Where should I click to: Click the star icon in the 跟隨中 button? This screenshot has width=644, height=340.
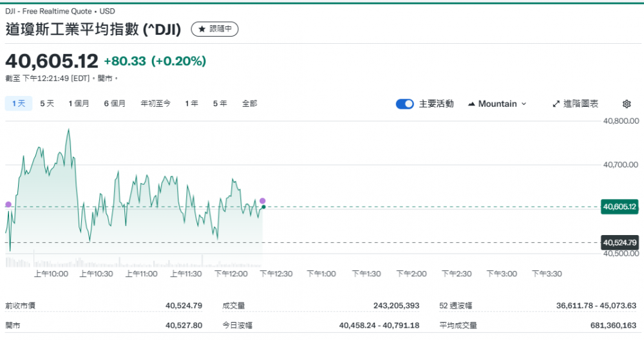(202, 29)
